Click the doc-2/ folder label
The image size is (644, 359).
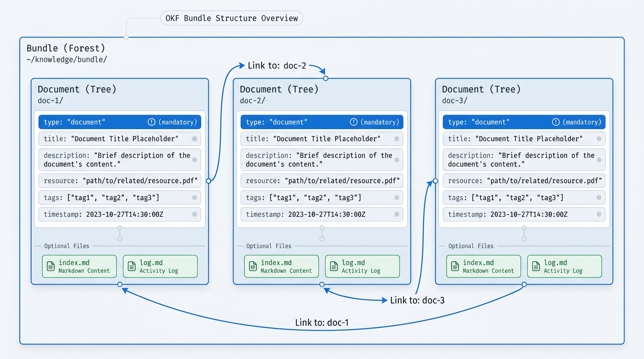[x=253, y=101]
